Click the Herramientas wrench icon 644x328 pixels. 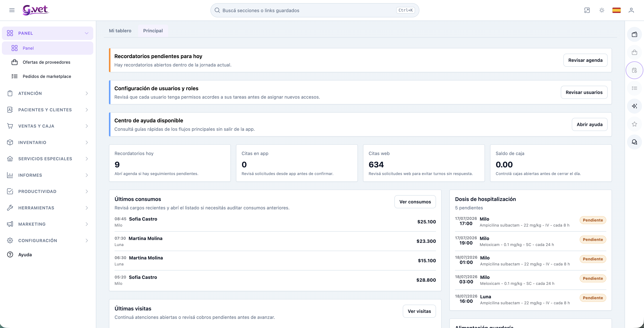point(10,208)
